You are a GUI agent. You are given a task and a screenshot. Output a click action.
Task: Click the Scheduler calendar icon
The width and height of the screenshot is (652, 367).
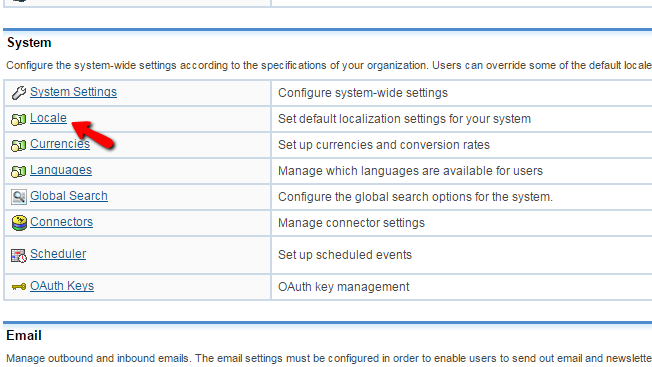click(19, 256)
